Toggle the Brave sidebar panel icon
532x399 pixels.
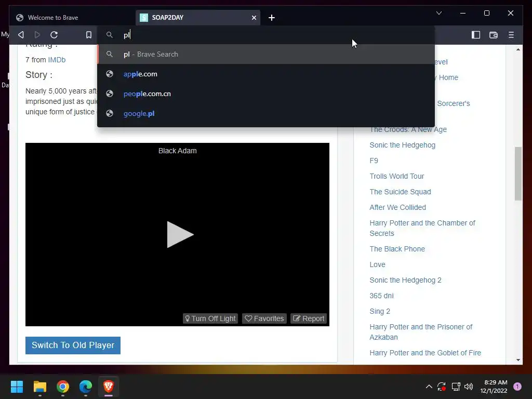(x=476, y=35)
